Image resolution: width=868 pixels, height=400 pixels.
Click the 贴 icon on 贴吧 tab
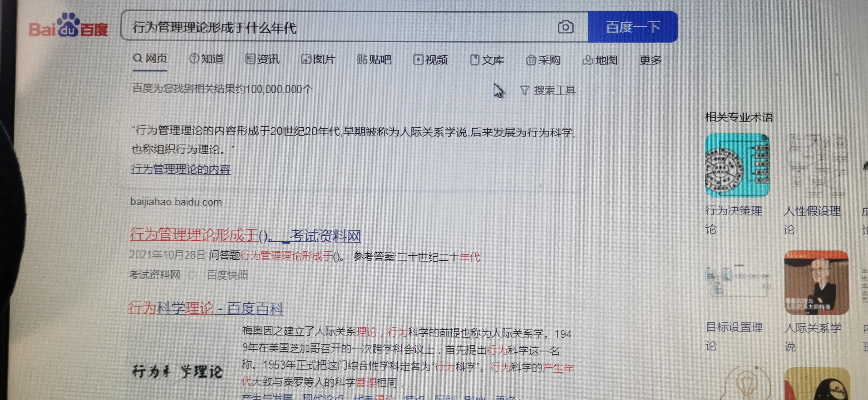(x=362, y=59)
